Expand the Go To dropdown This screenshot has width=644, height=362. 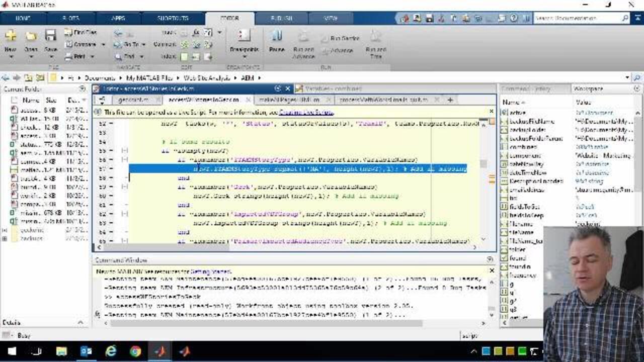(x=142, y=44)
